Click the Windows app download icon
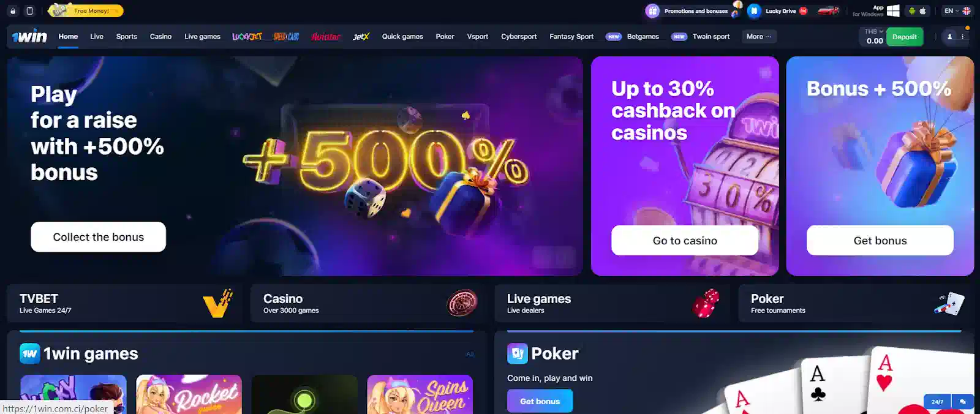The image size is (980, 414). pos(893,10)
